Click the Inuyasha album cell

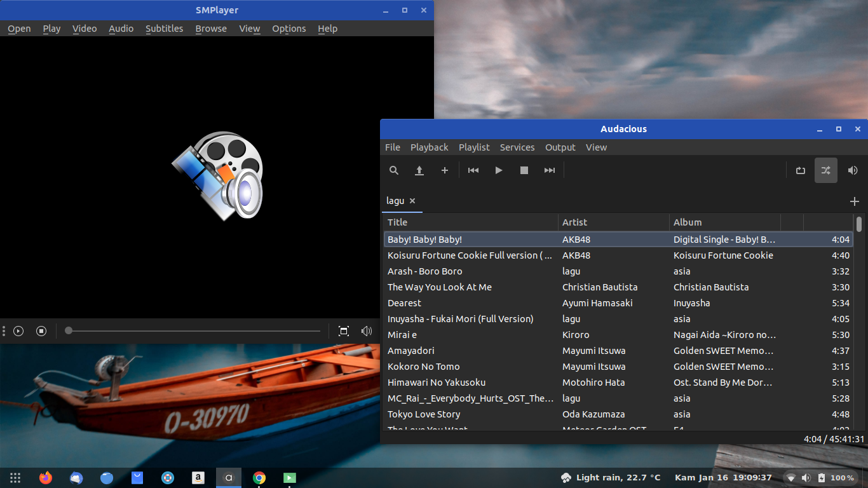692,303
